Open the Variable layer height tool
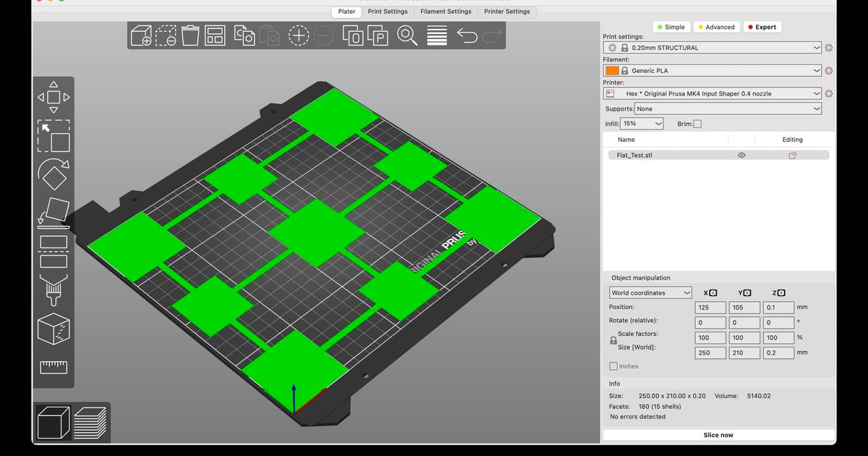 click(x=436, y=35)
